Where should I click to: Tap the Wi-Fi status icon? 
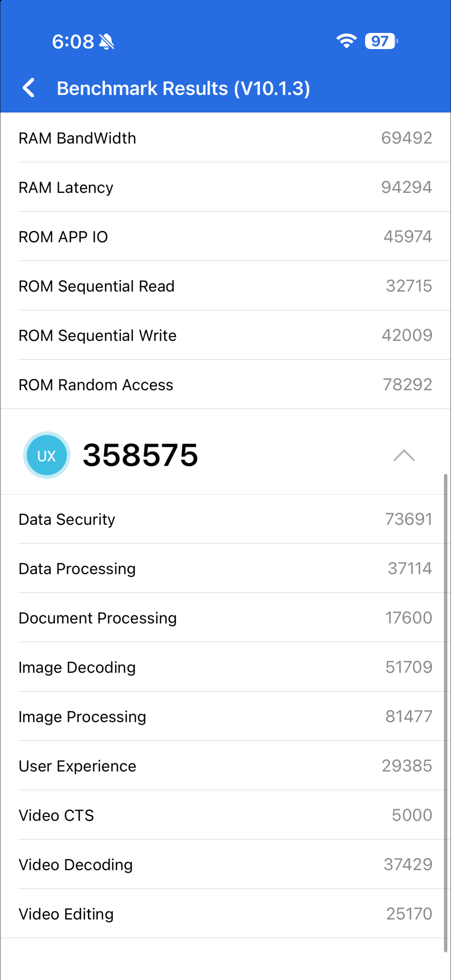tap(346, 41)
